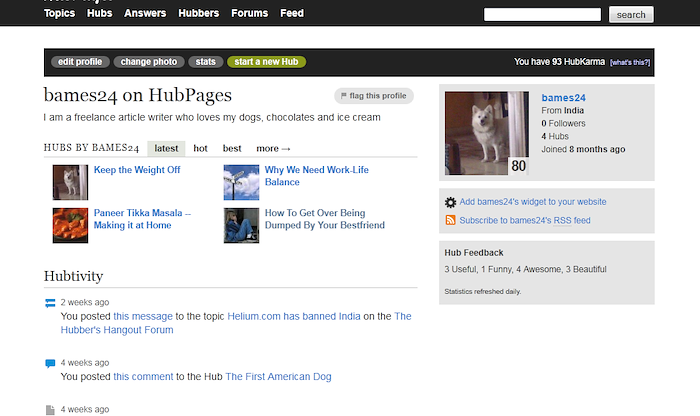
Task: Open the Topics navigation item
Action: coord(59,13)
